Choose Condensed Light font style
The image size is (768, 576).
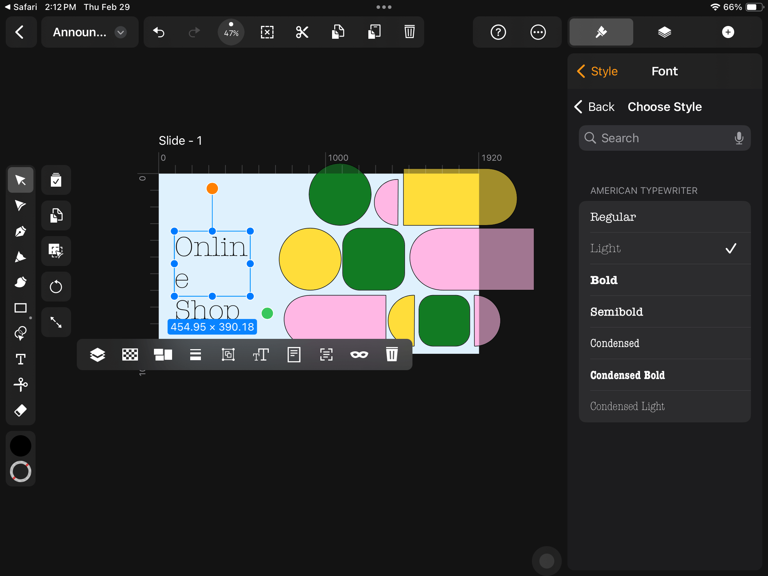click(664, 407)
